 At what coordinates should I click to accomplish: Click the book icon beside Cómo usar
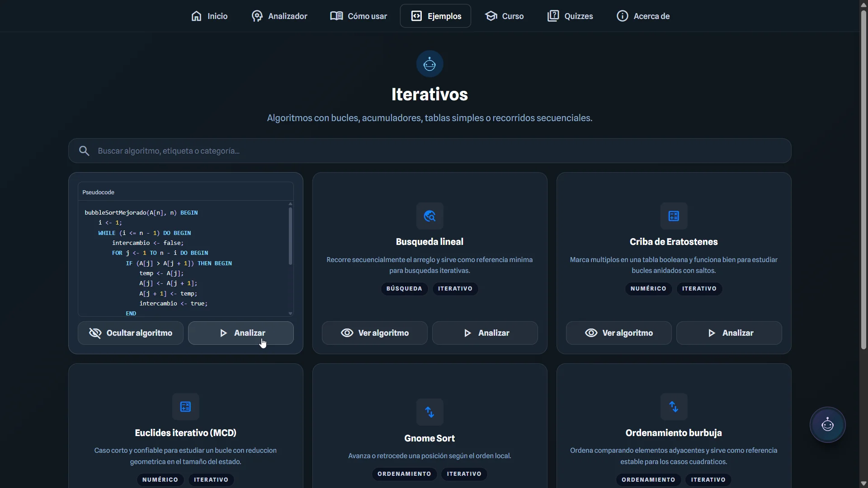click(x=336, y=16)
